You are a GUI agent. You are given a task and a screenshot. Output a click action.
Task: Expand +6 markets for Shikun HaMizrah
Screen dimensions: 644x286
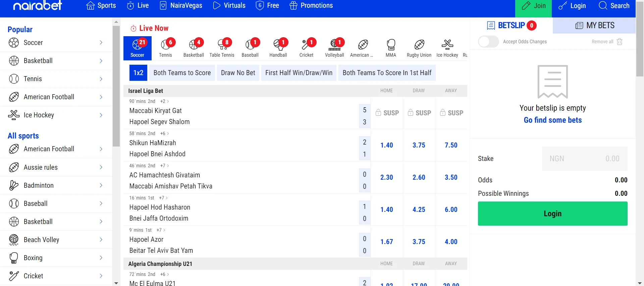(x=164, y=133)
